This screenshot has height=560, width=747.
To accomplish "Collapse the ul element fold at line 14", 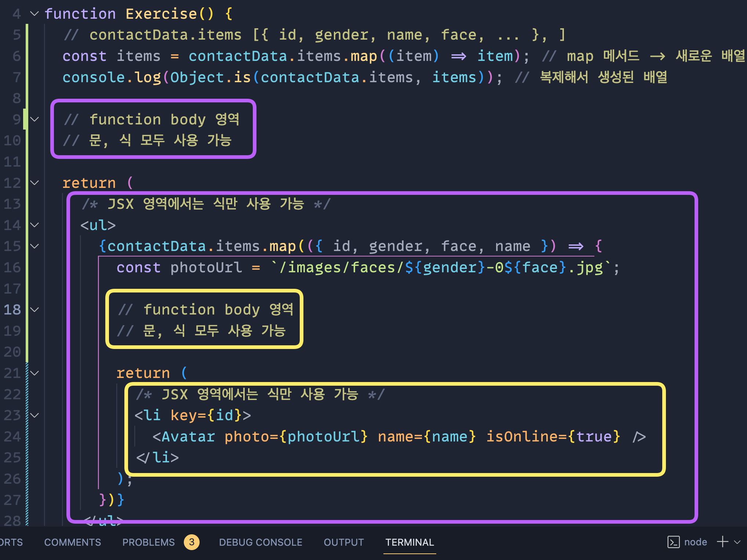I will [x=34, y=225].
